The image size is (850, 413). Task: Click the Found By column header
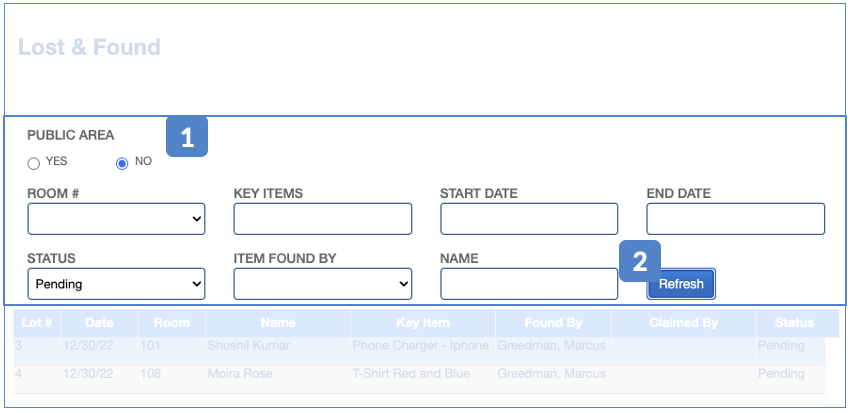pos(553,323)
